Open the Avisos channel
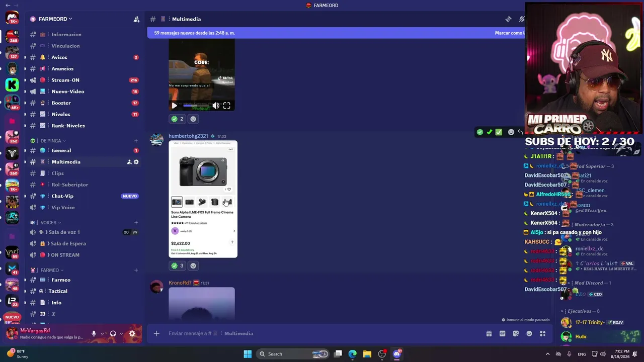Image resolution: width=644 pixels, height=362 pixels. point(84,57)
